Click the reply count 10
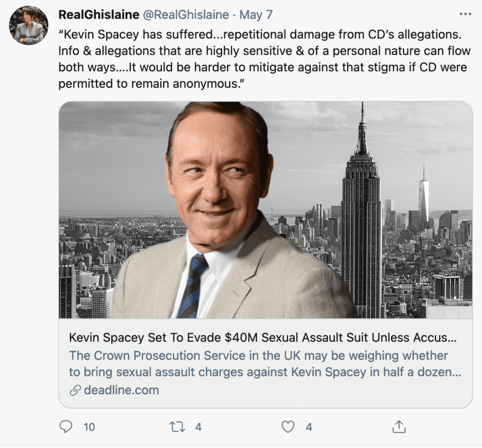This screenshot has width=482, height=448. click(x=89, y=427)
